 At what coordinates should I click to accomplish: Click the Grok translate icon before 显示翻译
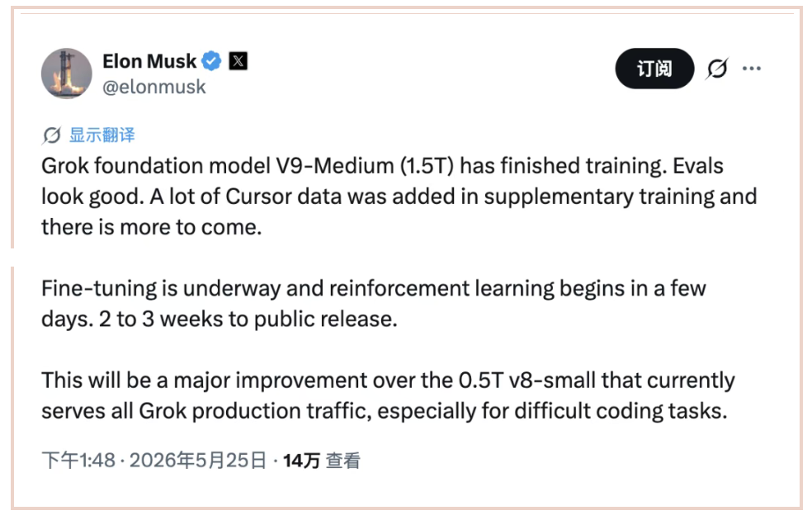coord(51,135)
